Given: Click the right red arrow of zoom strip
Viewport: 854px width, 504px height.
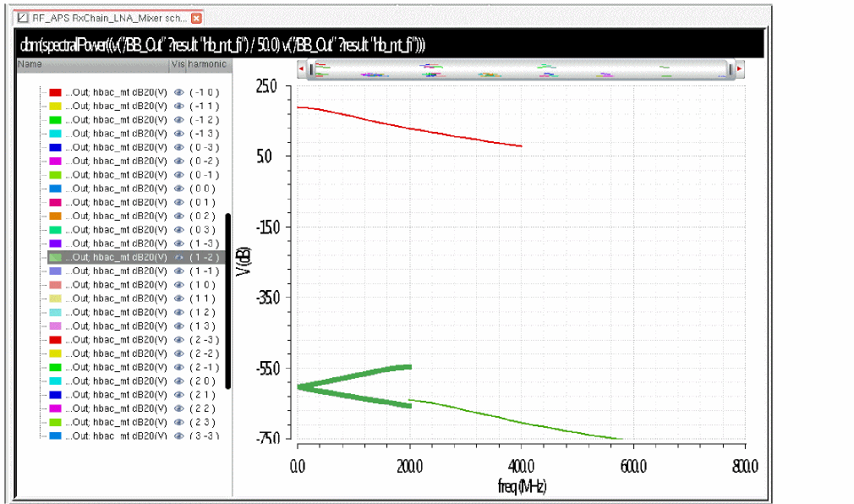Looking at the screenshot, I should 740,69.
